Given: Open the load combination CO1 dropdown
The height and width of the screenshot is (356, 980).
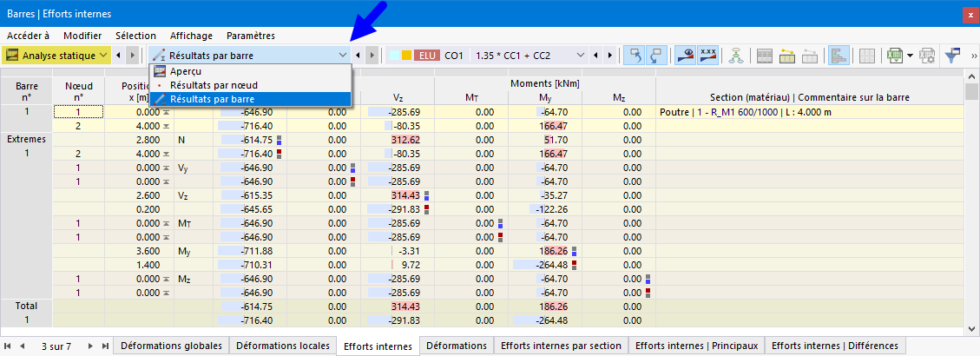Looking at the screenshot, I should [579, 55].
